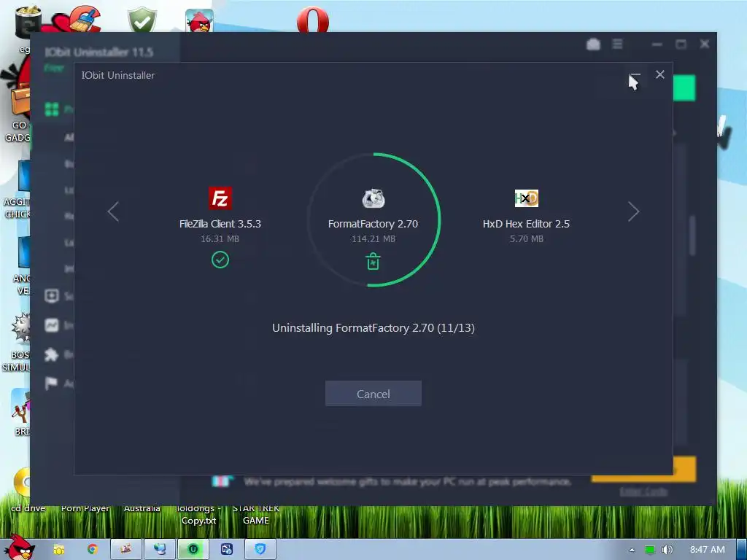The height and width of the screenshot is (560, 747).
Task: Select the "FormatFactory 2.70" label
Action: click(x=373, y=224)
